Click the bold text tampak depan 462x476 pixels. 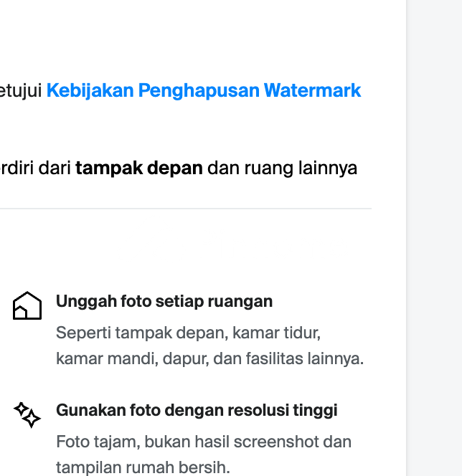139,168
